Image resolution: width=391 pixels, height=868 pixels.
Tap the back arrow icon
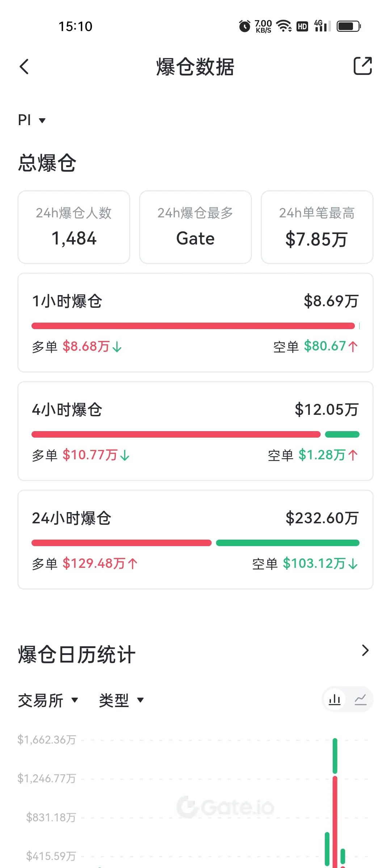24,67
